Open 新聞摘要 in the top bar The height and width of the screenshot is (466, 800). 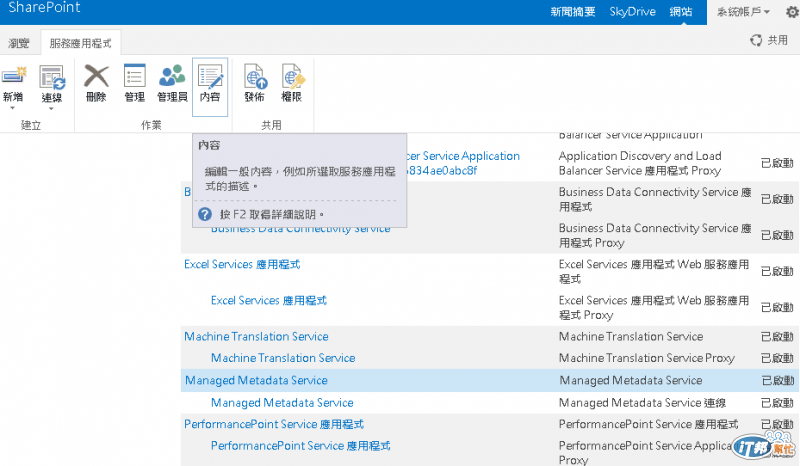pos(572,12)
